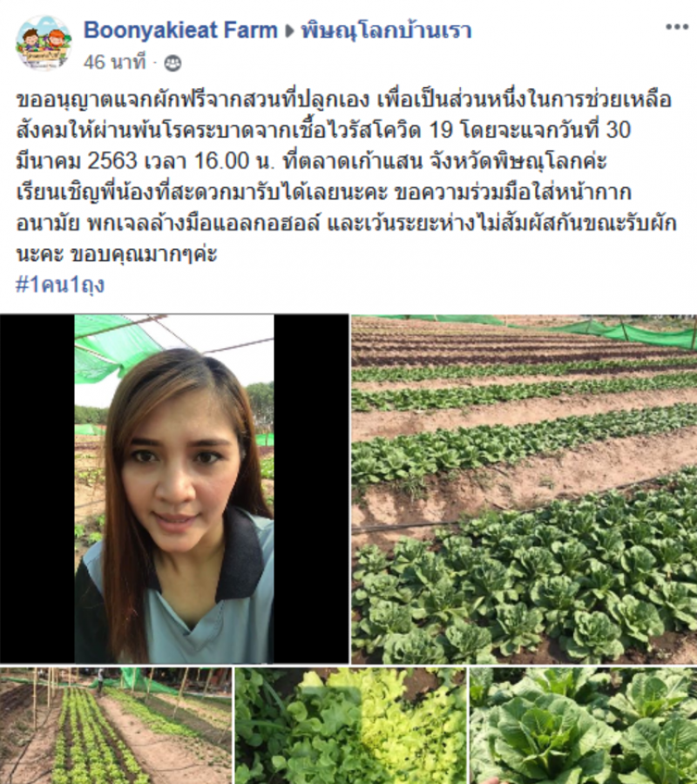Image resolution: width=697 pixels, height=784 pixels.
Task: Open the large vegetable field rows photo
Action: [524, 489]
